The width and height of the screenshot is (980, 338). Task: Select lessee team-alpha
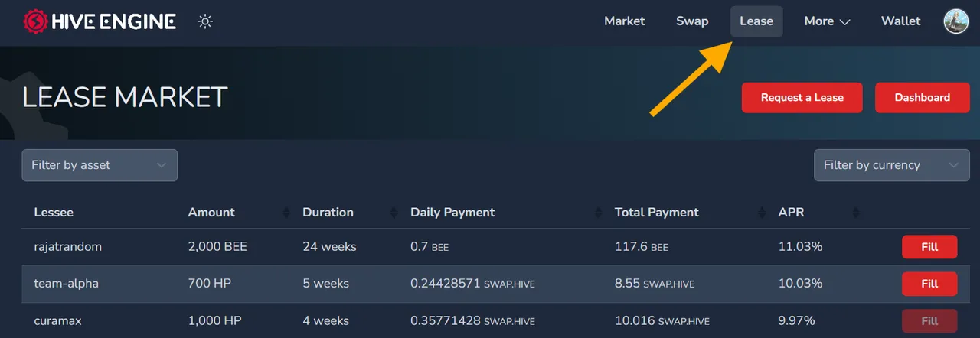click(67, 284)
